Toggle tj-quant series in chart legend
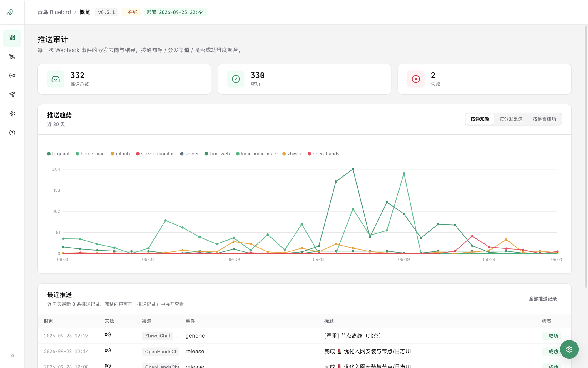The width and height of the screenshot is (588, 368). (58, 154)
